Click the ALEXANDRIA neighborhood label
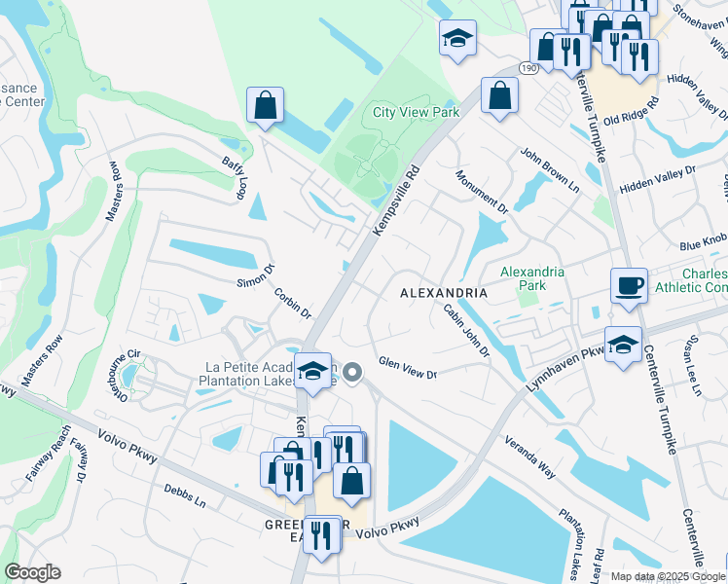This screenshot has width=728, height=584. [x=444, y=293]
